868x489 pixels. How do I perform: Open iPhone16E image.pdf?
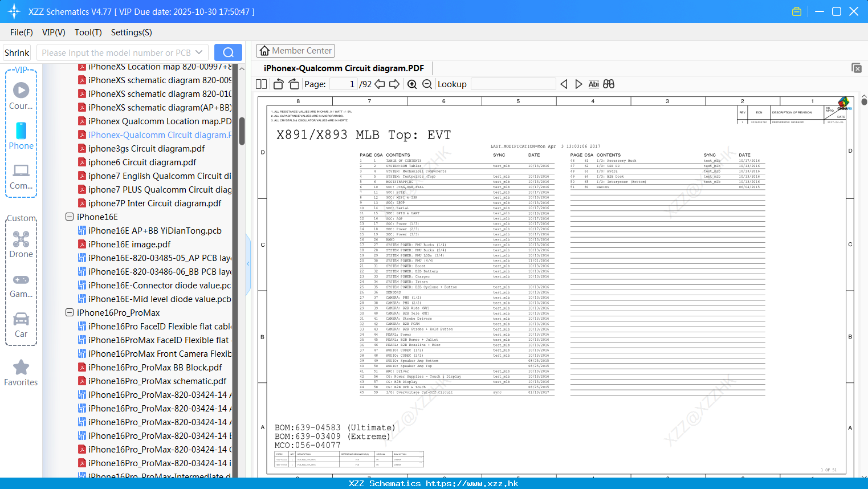(125, 244)
